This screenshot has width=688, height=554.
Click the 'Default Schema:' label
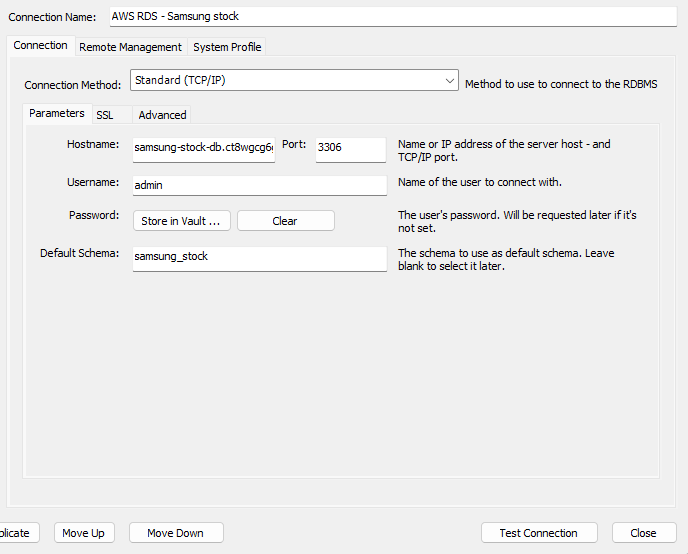[x=79, y=253]
